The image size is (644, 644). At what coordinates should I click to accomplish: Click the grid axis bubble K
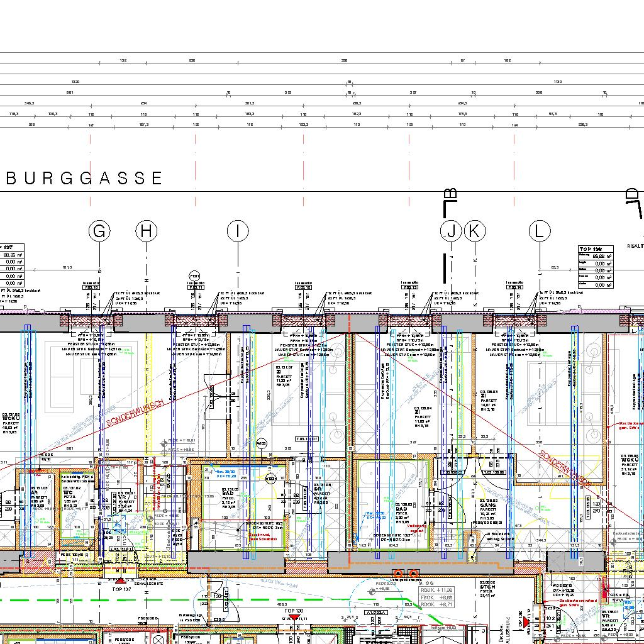[475, 231]
